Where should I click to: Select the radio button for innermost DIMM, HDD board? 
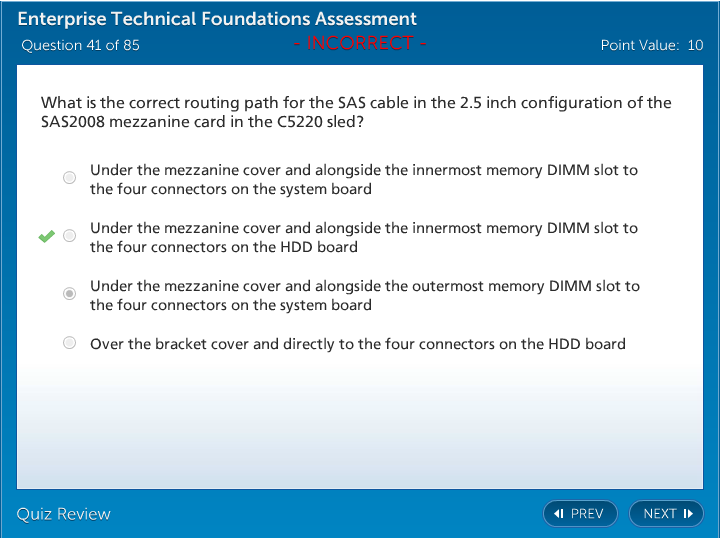[x=69, y=236]
